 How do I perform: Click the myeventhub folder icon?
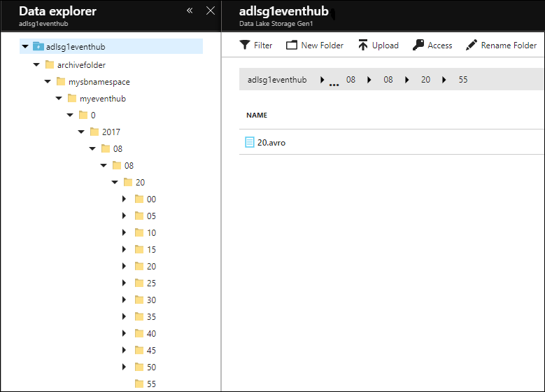[72, 98]
